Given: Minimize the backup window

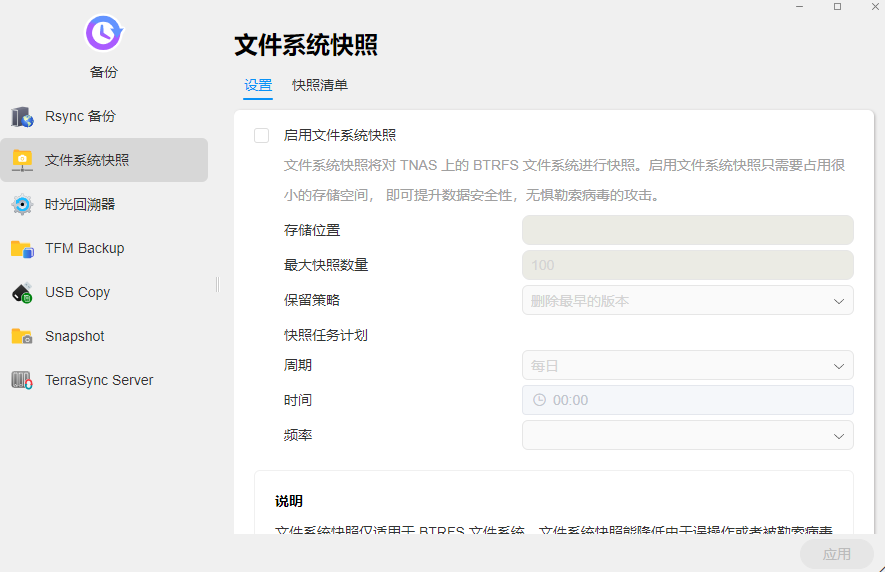Looking at the screenshot, I should click(x=799, y=7).
